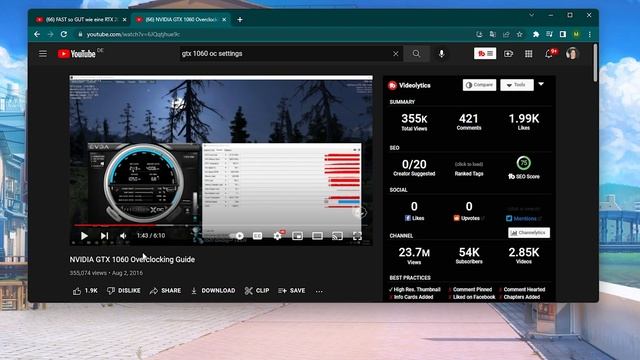Go back in the browser
This screenshot has height=360, width=640.
click(x=37, y=34)
